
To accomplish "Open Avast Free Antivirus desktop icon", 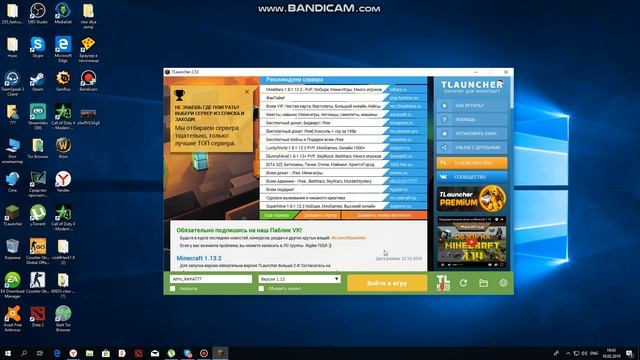I will (12, 319).
